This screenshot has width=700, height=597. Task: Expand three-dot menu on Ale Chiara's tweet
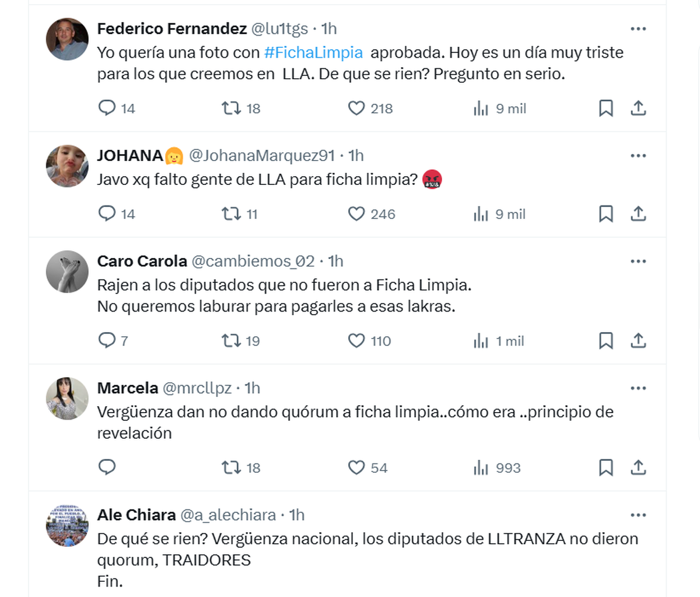tap(638, 515)
